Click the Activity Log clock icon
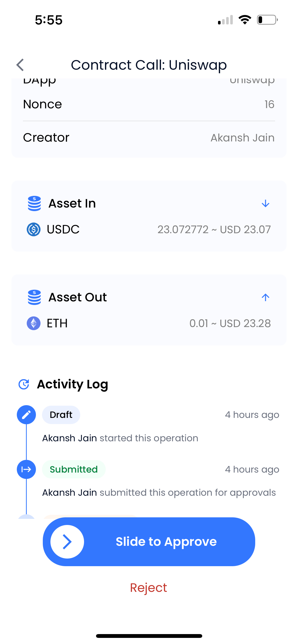The width and height of the screenshot is (298, 644). pos(24,384)
